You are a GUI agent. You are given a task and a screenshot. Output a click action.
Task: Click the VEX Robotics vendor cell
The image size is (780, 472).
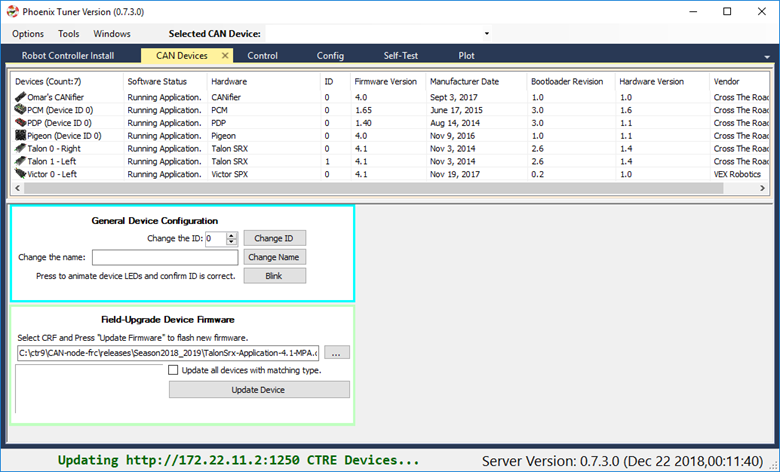(x=737, y=174)
